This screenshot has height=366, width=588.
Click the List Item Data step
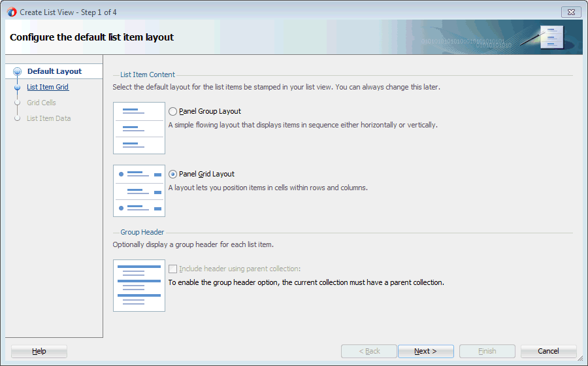(49, 118)
